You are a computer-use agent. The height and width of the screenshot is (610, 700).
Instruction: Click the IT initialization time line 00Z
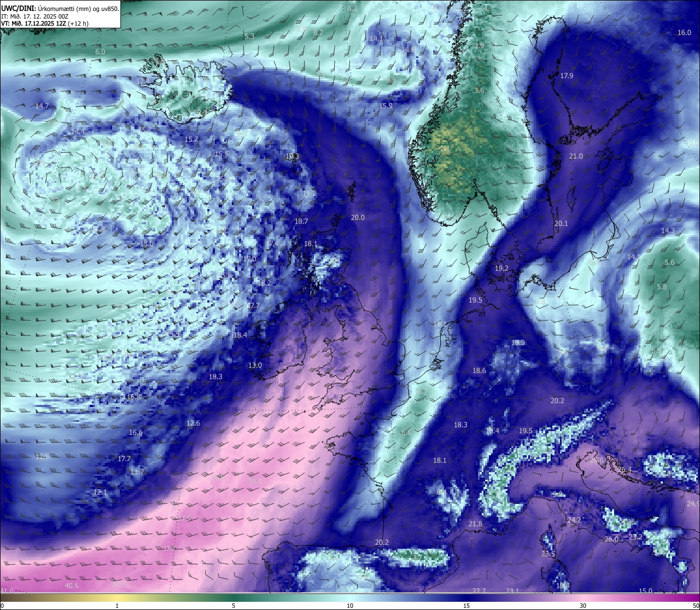[34, 16]
